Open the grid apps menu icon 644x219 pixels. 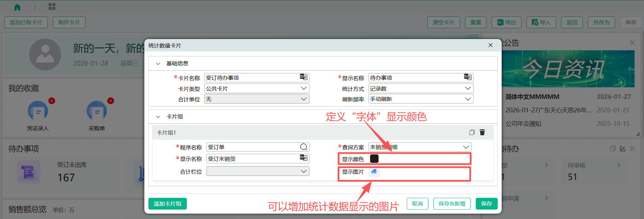point(52,7)
